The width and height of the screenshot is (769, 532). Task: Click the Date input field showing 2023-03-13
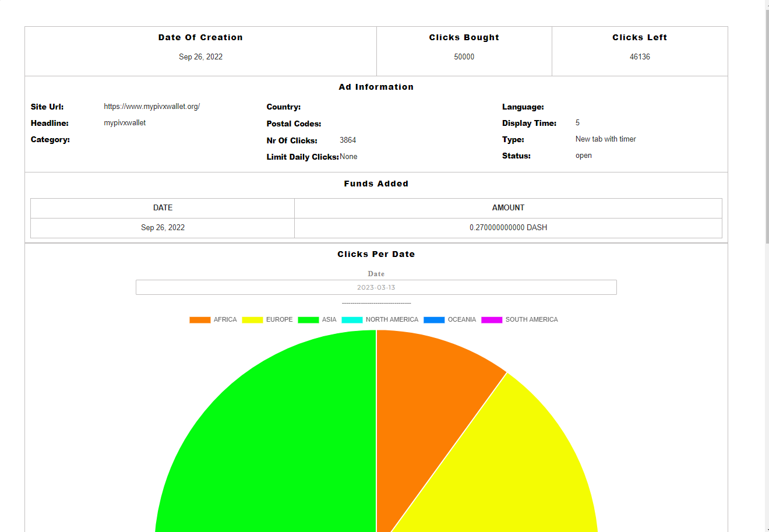click(376, 287)
